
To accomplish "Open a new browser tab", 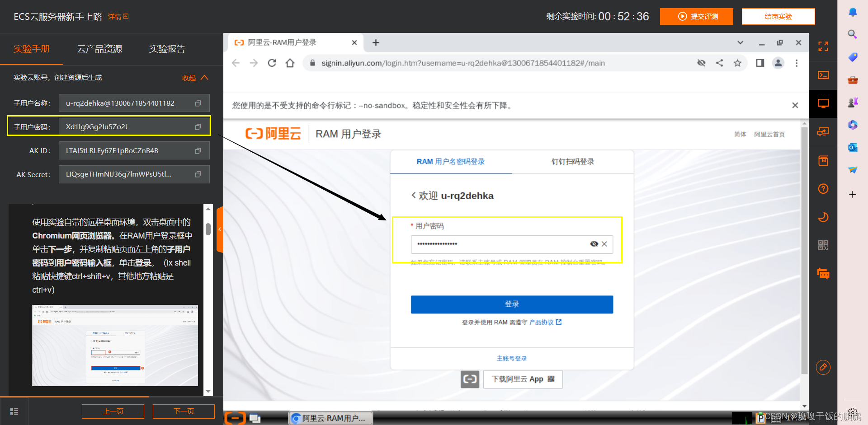I will 376,42.
